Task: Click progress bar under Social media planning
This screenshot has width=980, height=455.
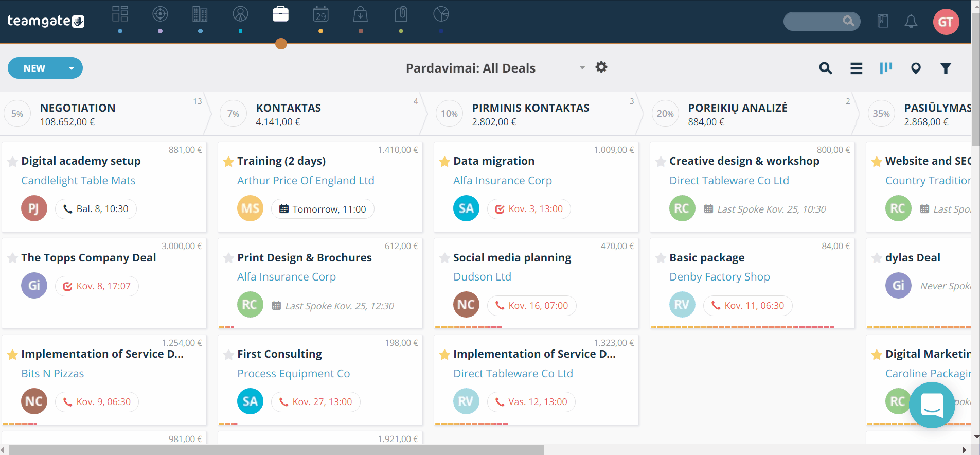Action: coord(468,327)
